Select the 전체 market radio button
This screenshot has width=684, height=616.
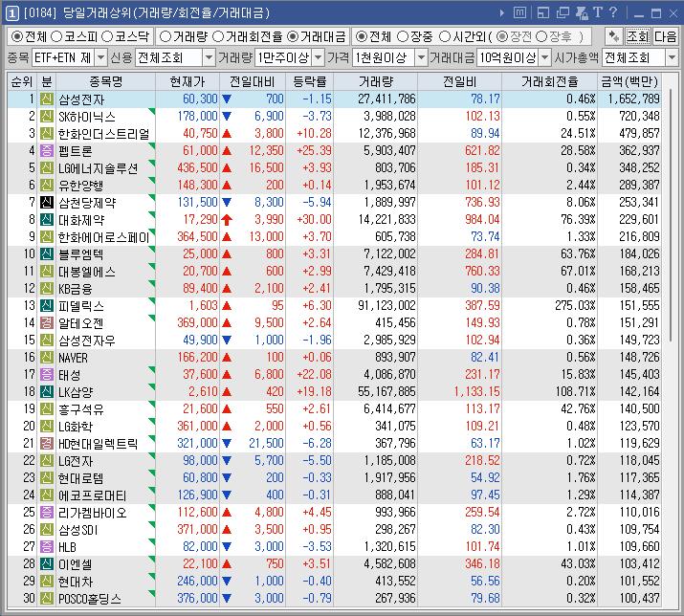[x=16, y=36]
